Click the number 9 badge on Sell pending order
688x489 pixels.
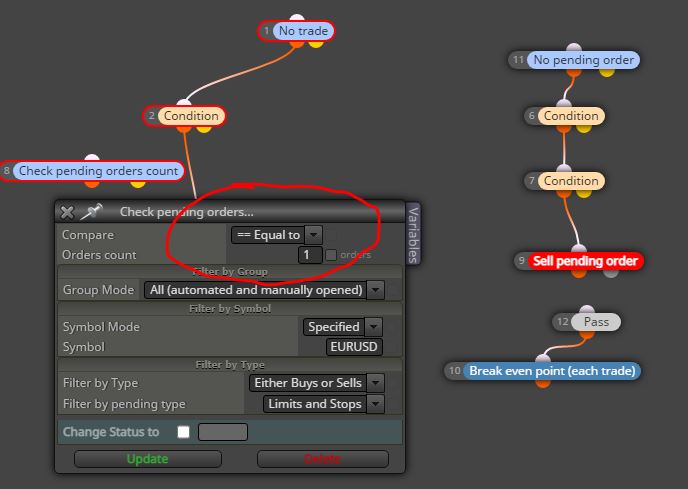click(521, 261)
